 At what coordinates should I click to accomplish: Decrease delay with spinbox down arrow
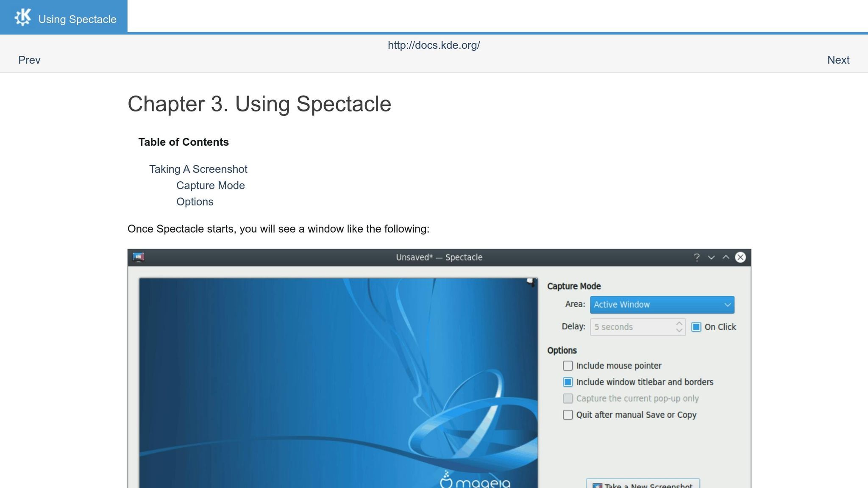(x=679, y=330)
